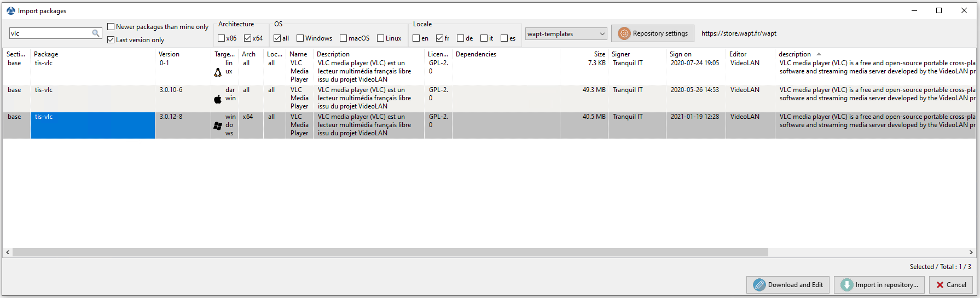This screenshot has width=980, height=298.
Task: Check the Linux OS filter
Action: (381, 38)
